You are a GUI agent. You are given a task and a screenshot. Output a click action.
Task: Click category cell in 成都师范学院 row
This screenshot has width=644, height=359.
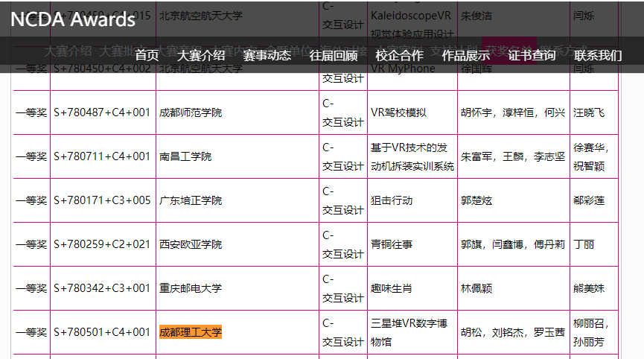click(x=343, y=112)
